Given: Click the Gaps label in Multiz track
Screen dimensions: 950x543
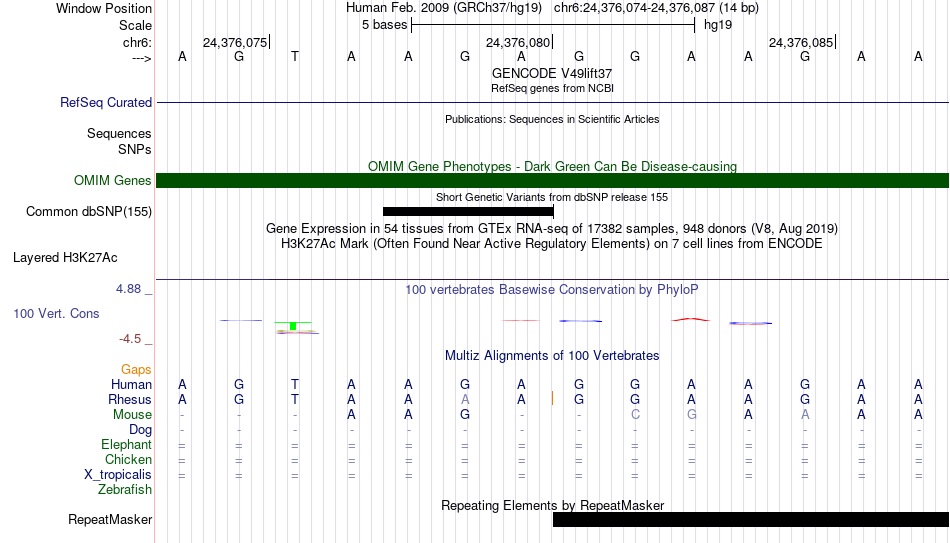Looking at the screenshot, I should point(136,370).
